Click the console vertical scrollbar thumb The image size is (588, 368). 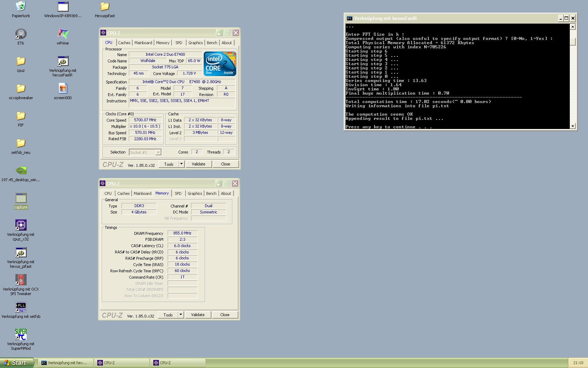tap(573, 42)
